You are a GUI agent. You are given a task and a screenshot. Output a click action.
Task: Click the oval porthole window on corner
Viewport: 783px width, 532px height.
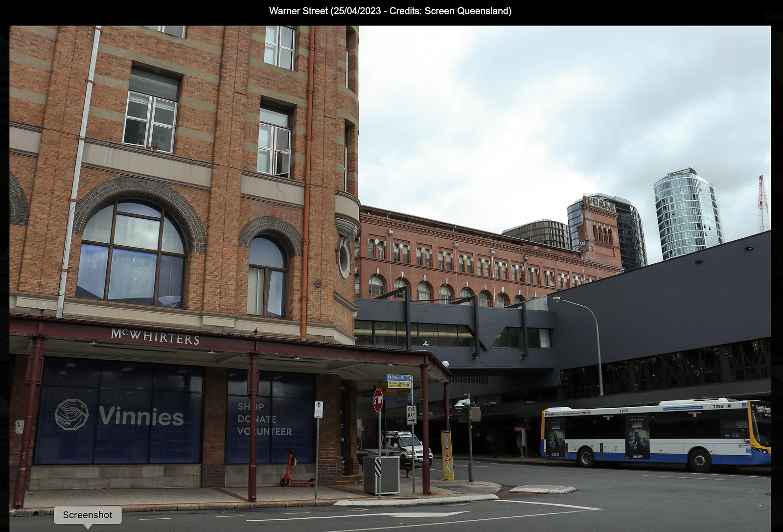click(345, 260)
